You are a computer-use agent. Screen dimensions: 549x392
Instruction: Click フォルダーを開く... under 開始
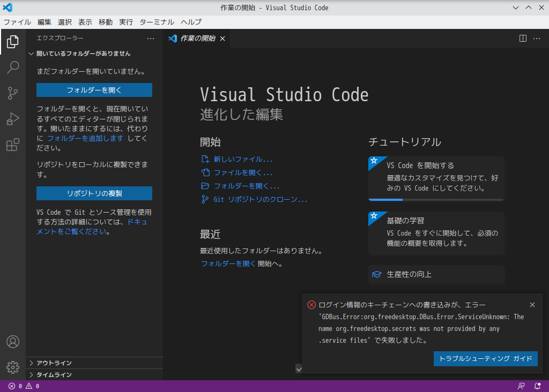[x=247, y=186]
